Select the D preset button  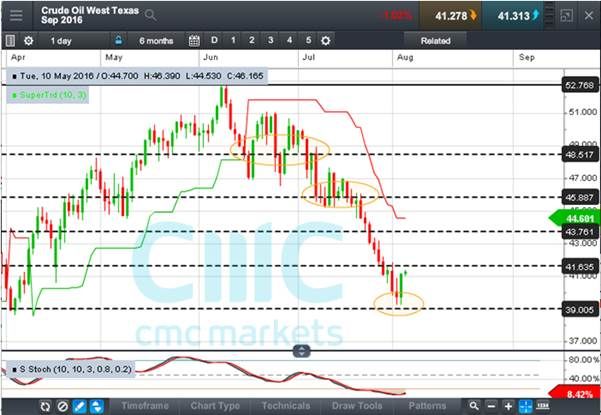coord(214,40)
